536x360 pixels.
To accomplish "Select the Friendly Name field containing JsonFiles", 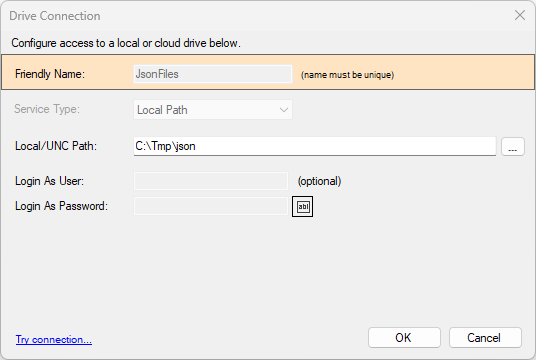I will click(213, 74).
